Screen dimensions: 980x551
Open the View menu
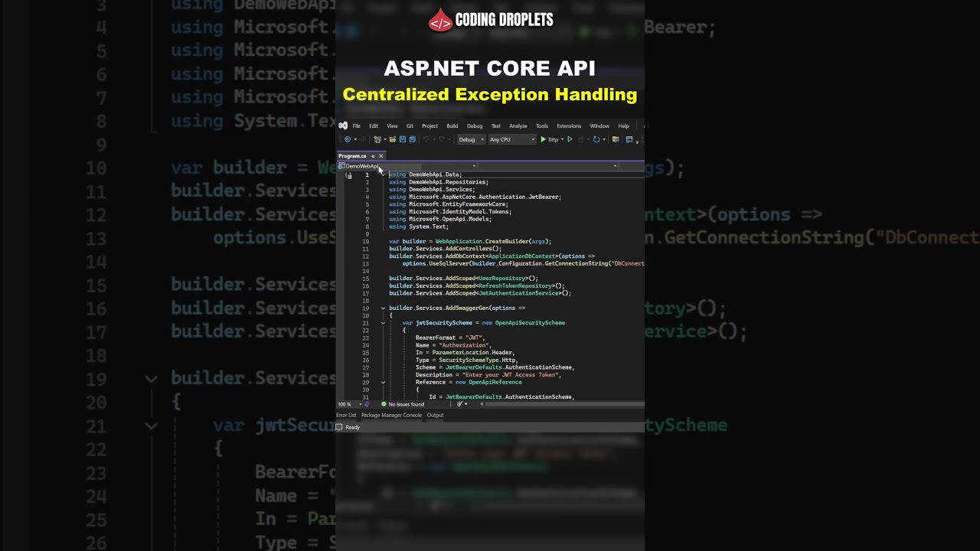coord(392,126)
